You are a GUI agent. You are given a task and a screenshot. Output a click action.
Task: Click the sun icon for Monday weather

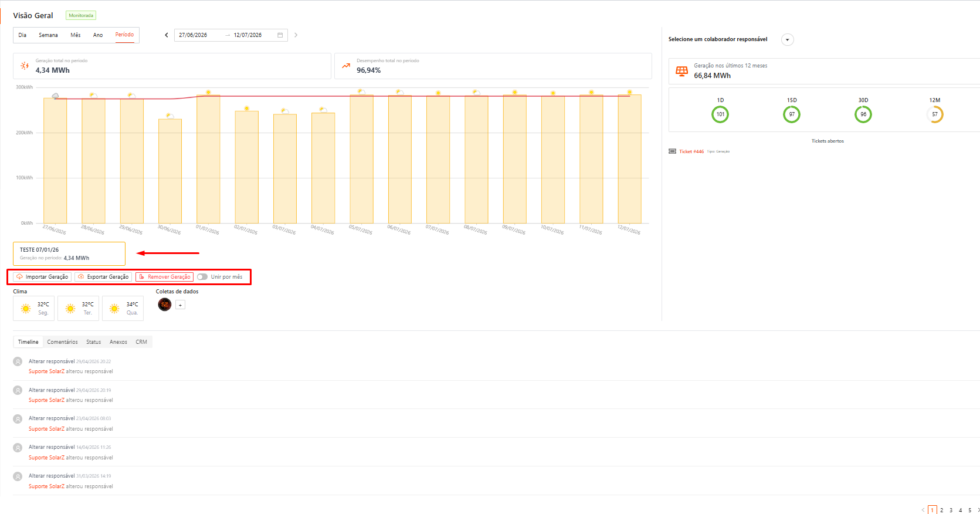point(26,309)
